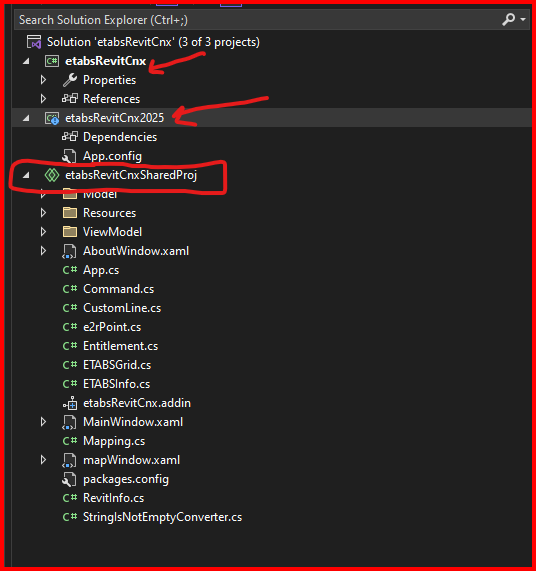
Task: Select the MainWindow.xaml file name
Action: tap(133, 422)
